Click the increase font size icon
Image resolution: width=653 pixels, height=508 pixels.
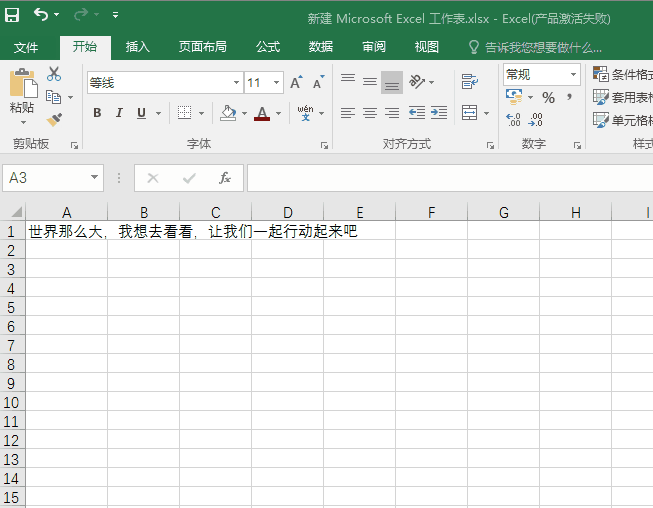[x=296, y=83]
